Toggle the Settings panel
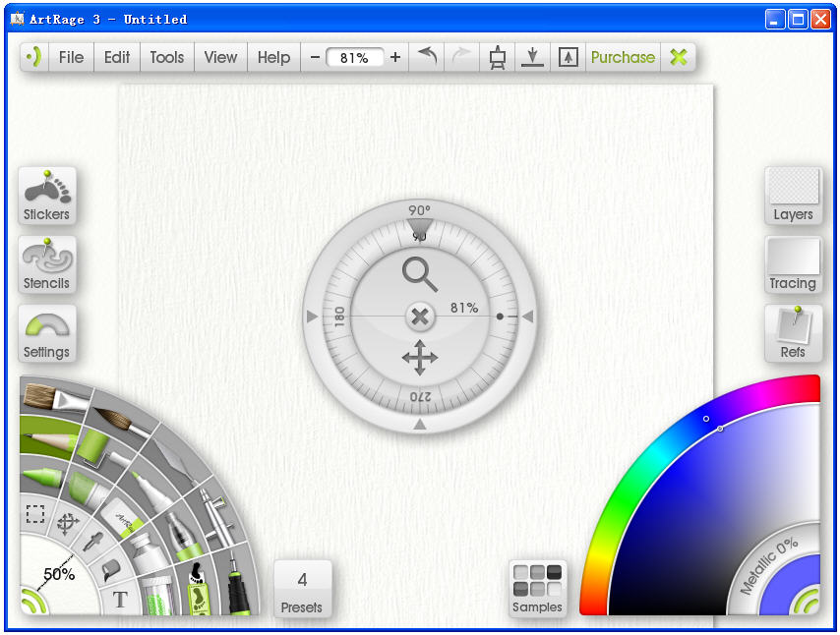Screen dimensions: 840x635 [x=47, y=333]
